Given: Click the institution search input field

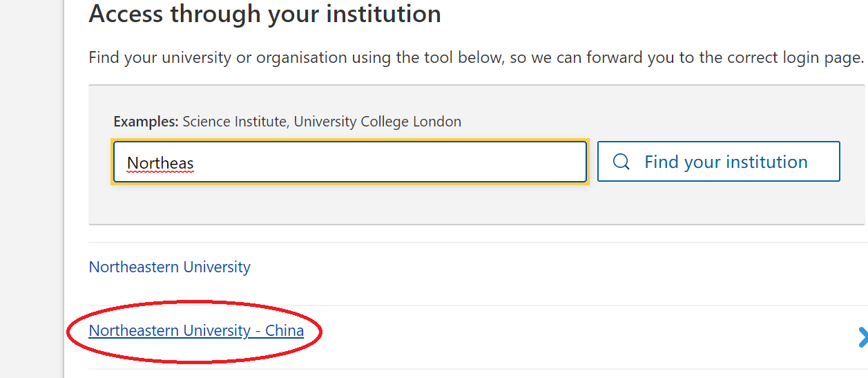Looking at the screenshot, I should point(349,162).
